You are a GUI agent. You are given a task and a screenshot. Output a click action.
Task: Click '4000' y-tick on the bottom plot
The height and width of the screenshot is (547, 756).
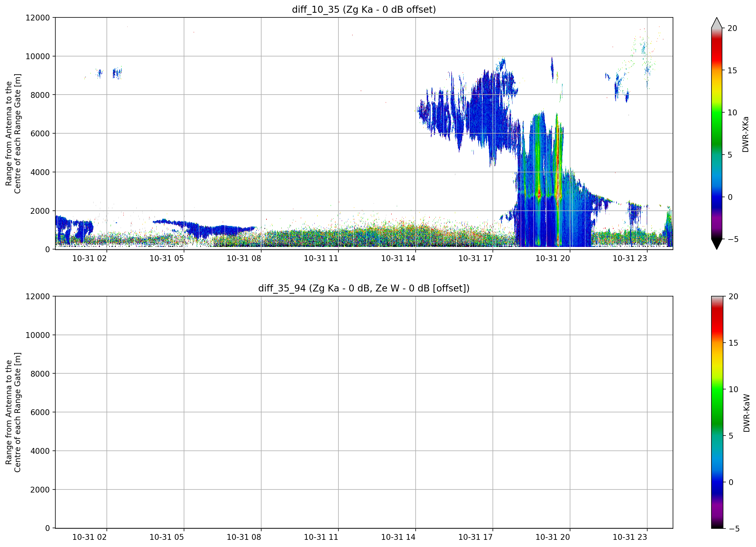click(x=40, y=451)
